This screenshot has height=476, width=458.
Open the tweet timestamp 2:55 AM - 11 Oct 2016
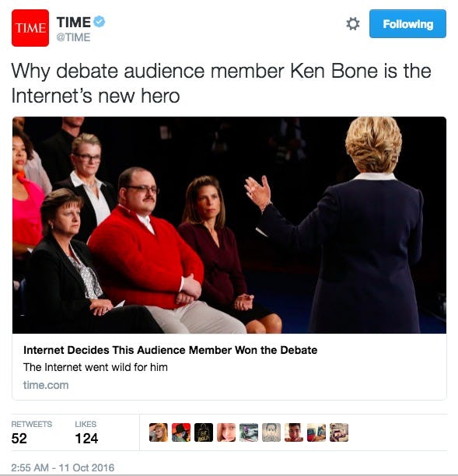[x=63, y=467]
